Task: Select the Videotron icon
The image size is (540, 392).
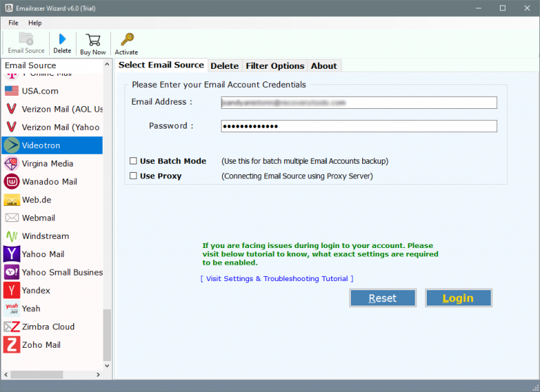Action: [12, 145]
